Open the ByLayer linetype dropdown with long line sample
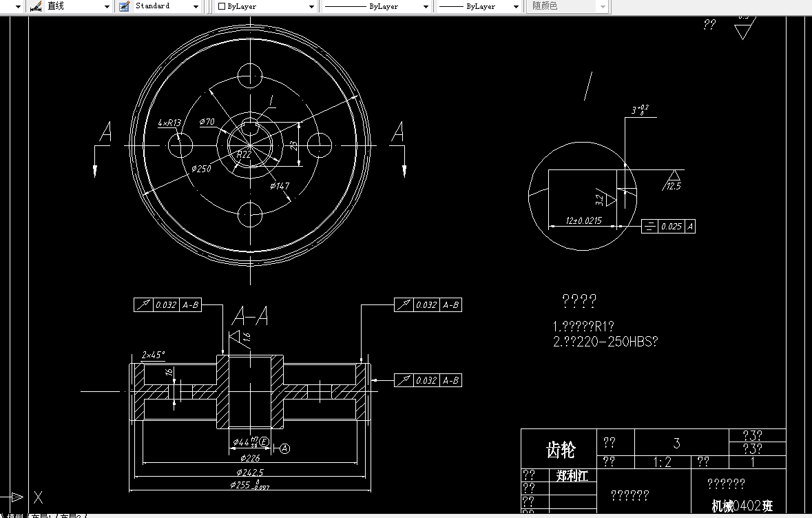This screenshot has height=518, width=812. [x=426, y=7]
